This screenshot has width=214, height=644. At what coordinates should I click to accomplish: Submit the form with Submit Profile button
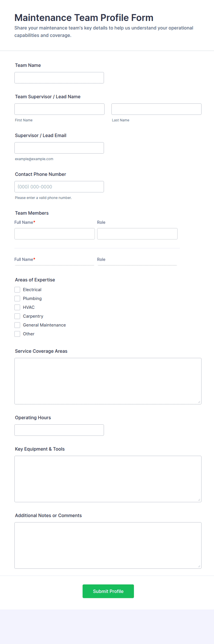click(108, 591)
